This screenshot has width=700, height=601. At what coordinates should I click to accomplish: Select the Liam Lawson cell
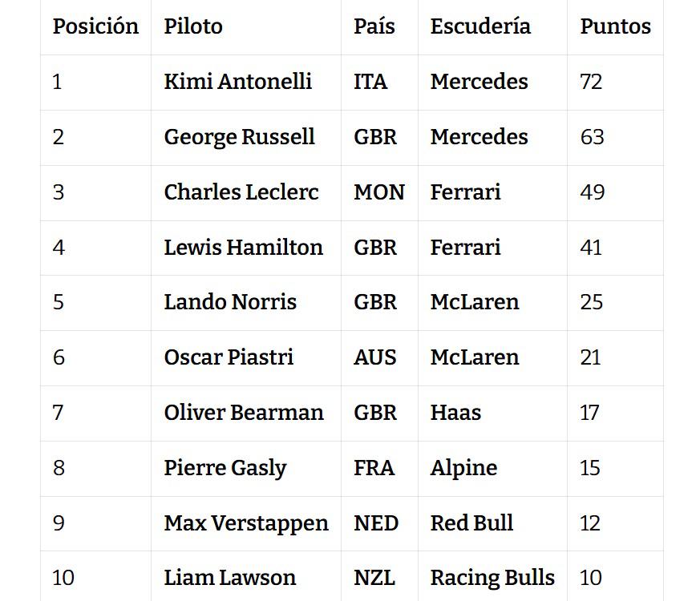click(229, 578)
